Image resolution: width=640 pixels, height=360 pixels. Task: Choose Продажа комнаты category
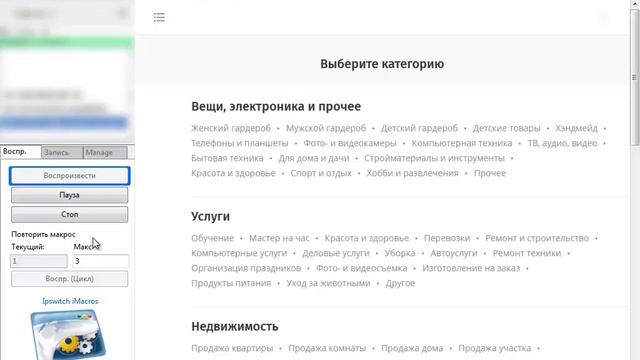[327, 348]
